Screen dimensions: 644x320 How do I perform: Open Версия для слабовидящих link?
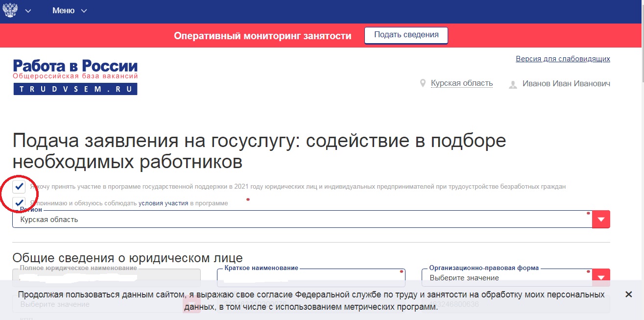tap(563, 59)
